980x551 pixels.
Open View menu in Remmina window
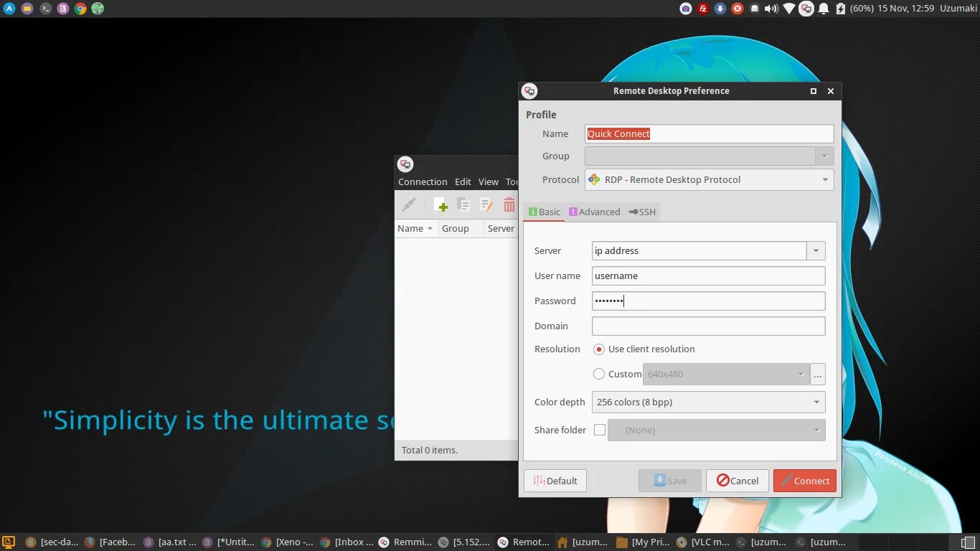[489, 182]
